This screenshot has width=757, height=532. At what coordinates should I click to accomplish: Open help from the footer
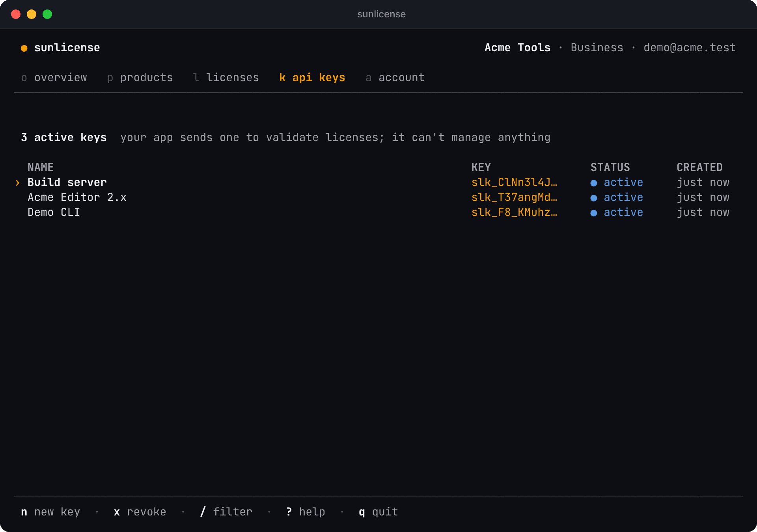point(306,512)
